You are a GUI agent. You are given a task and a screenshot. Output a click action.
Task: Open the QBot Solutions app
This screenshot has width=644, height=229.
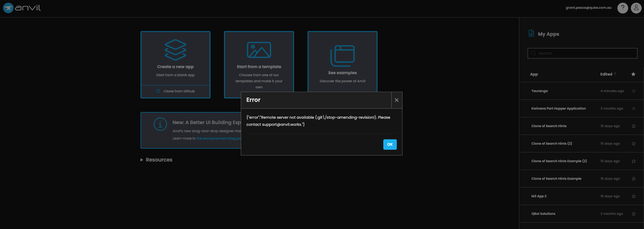pos(543,214)
